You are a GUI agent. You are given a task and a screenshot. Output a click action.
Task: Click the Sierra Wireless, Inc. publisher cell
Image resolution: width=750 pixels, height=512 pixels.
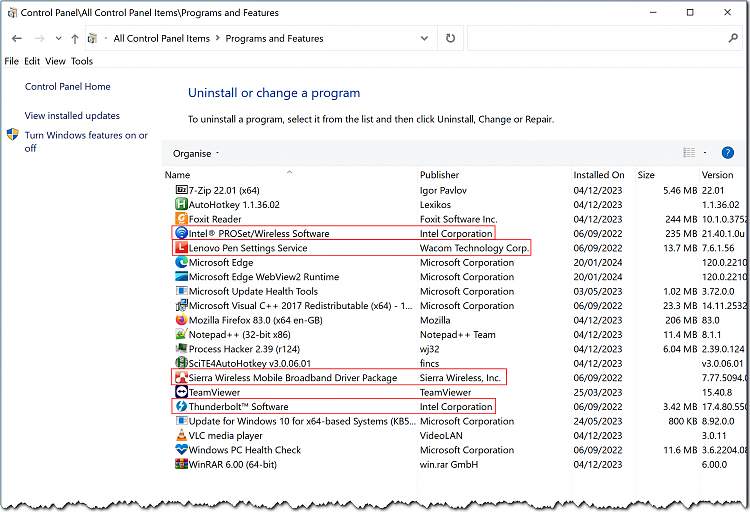(x=460, y=378)
